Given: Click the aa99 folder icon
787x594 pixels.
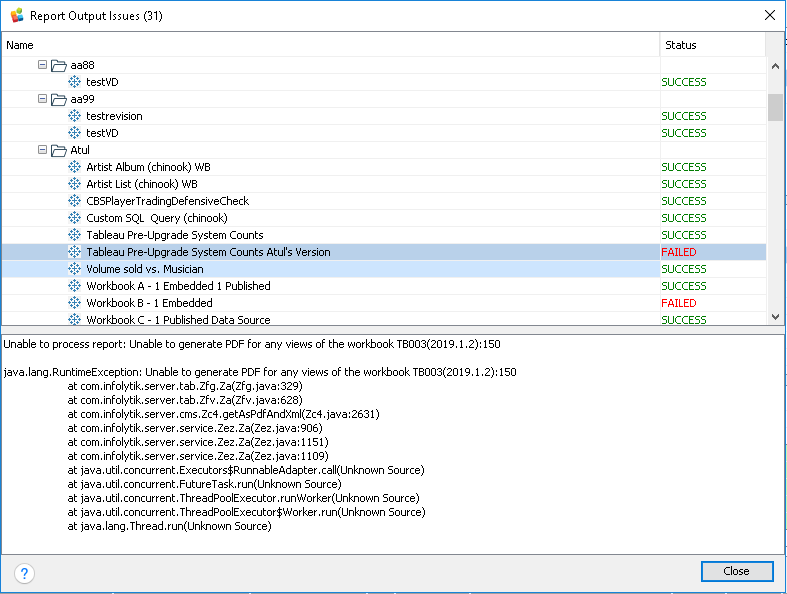Looking at the screenshot, I should pyautogui.click(x=58, y=99).
